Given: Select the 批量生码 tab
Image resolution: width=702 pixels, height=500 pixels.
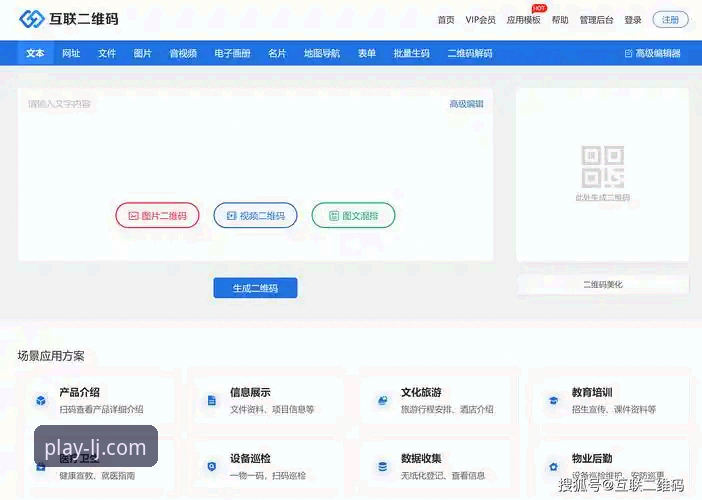Looking at the screenshot, I should pos(411,53).
